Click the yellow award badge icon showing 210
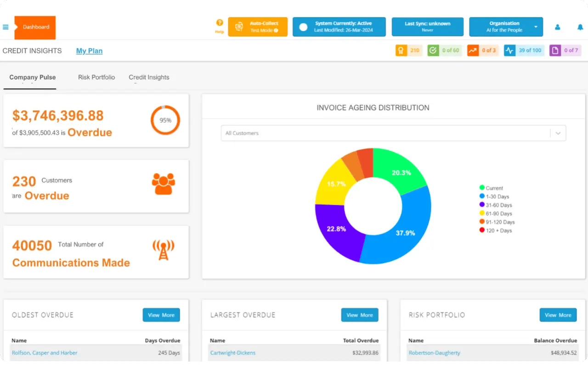The image size is (588, 368). click(401, 51)
